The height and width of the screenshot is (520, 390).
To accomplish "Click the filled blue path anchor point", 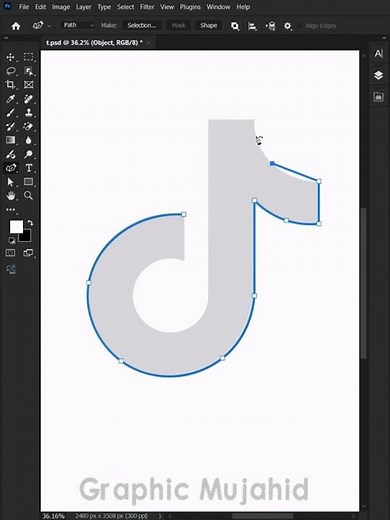I will click(272, 163).
